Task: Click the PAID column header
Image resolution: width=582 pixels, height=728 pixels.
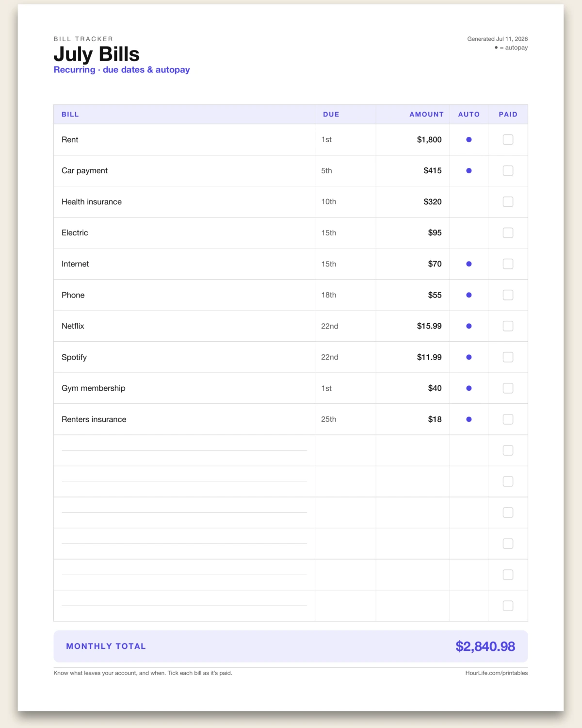Action: [508, 115]
